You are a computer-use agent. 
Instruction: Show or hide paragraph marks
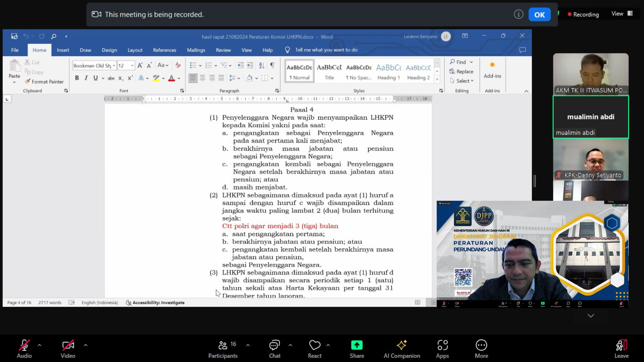272,65
